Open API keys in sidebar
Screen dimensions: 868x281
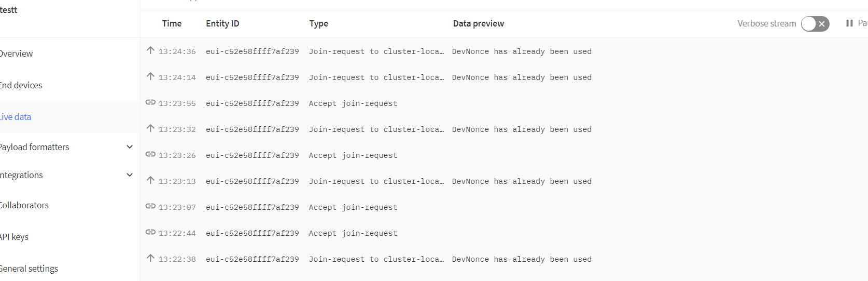point(14,237)
